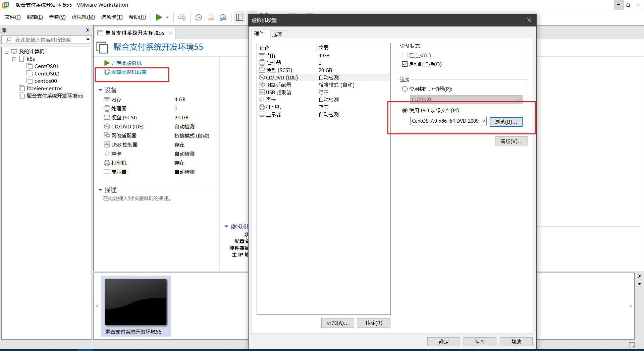Click 处理器 device icon in VM summary page

107,108
